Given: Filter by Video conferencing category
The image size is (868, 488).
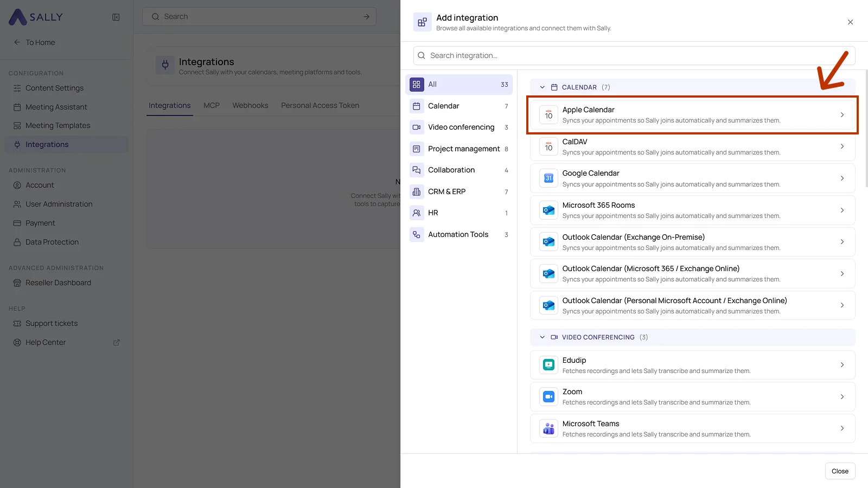Looking at the screenshot, I should pos(459,127).
